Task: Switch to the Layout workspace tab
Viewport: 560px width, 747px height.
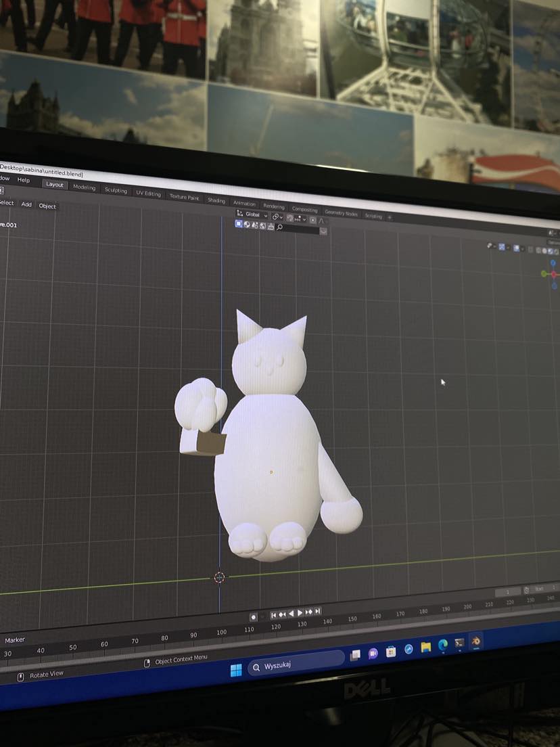Action: coord(54,184)
